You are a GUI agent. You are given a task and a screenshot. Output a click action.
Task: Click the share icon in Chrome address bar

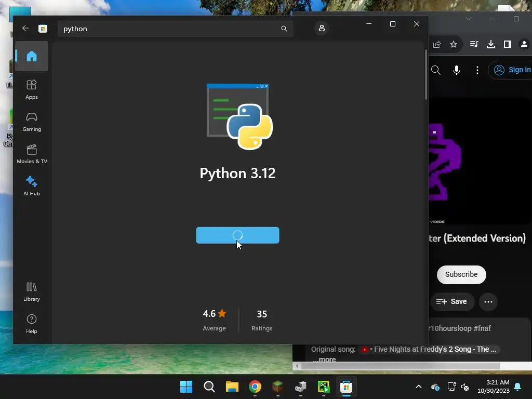437,44
